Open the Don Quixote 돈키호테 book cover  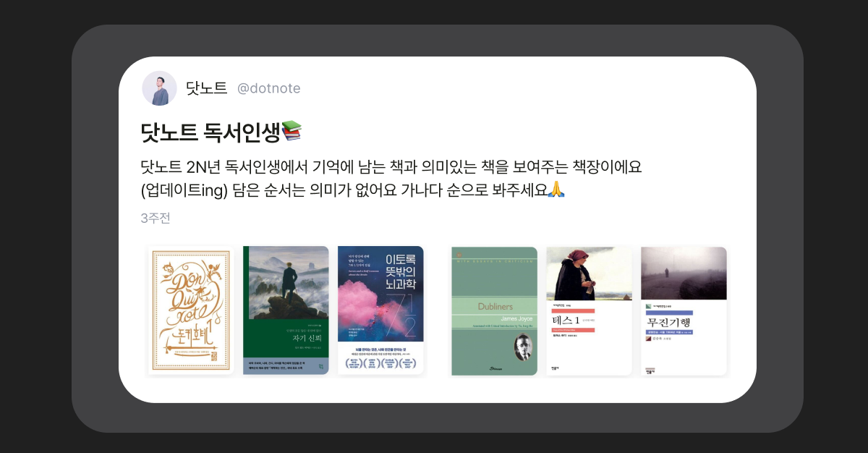[x=191, y=310]
